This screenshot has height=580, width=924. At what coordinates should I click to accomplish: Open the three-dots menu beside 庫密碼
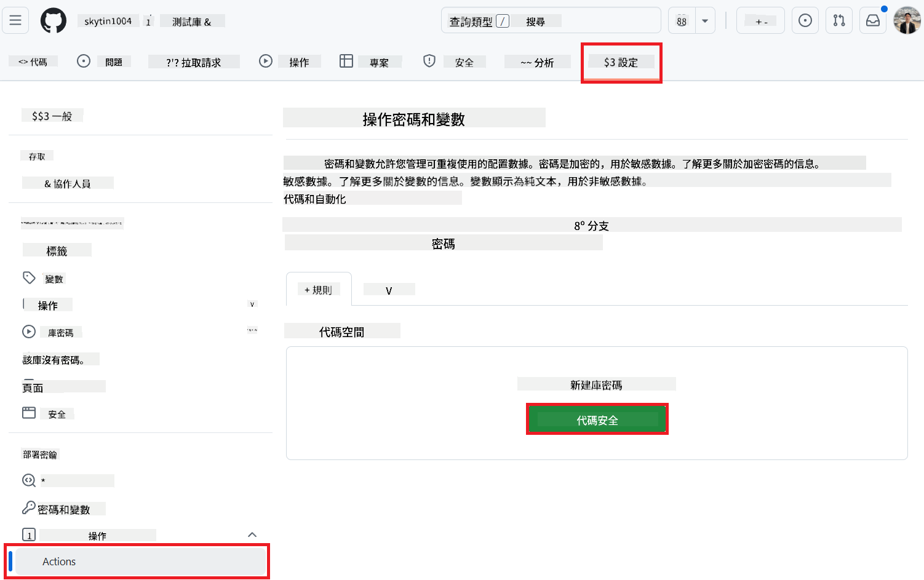tap(252, 330)
